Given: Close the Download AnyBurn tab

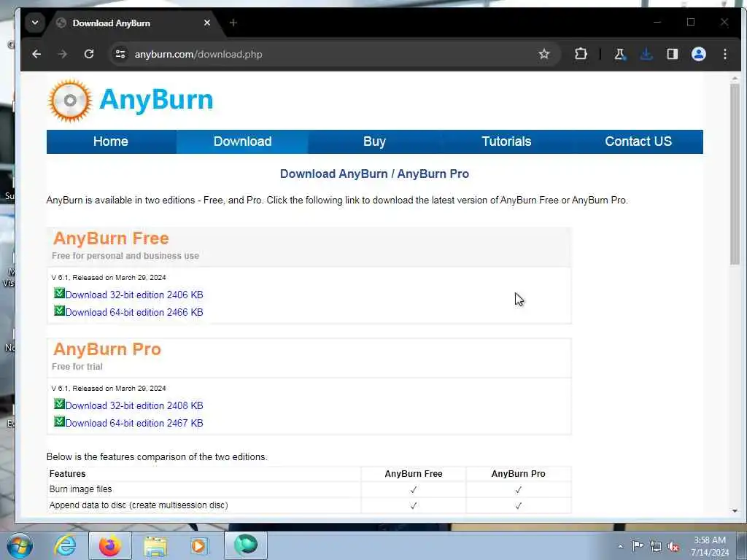Looking at the screenshot, I should 207,23.
